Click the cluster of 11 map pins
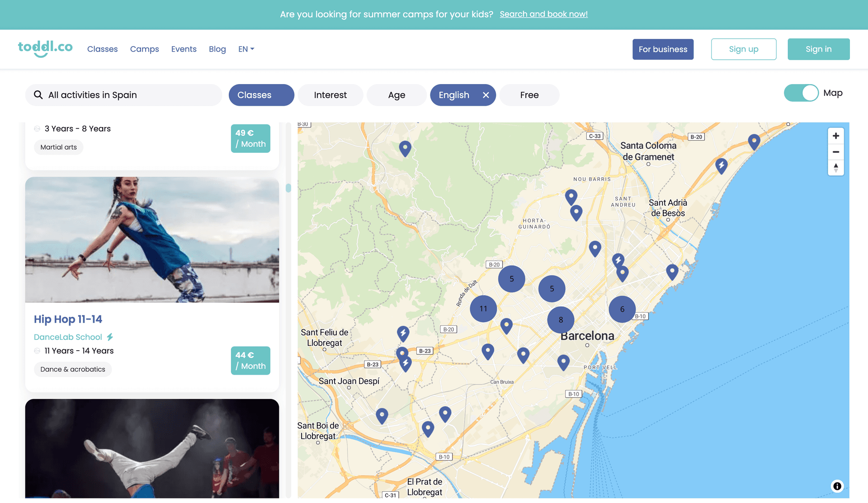 [x=483, y=308]
